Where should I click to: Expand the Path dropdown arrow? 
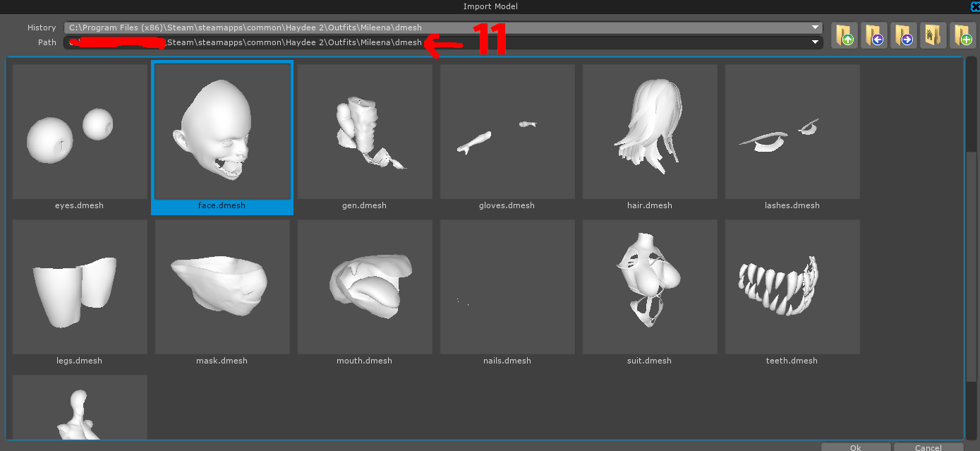click(816, 42)
